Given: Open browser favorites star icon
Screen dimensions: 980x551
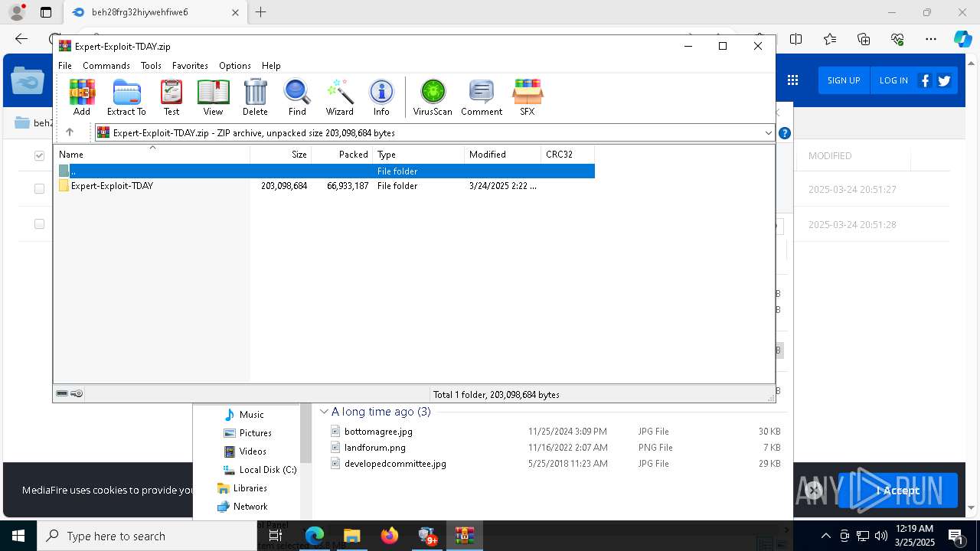Looking at the screenshot, I should [x=830, y=39].
